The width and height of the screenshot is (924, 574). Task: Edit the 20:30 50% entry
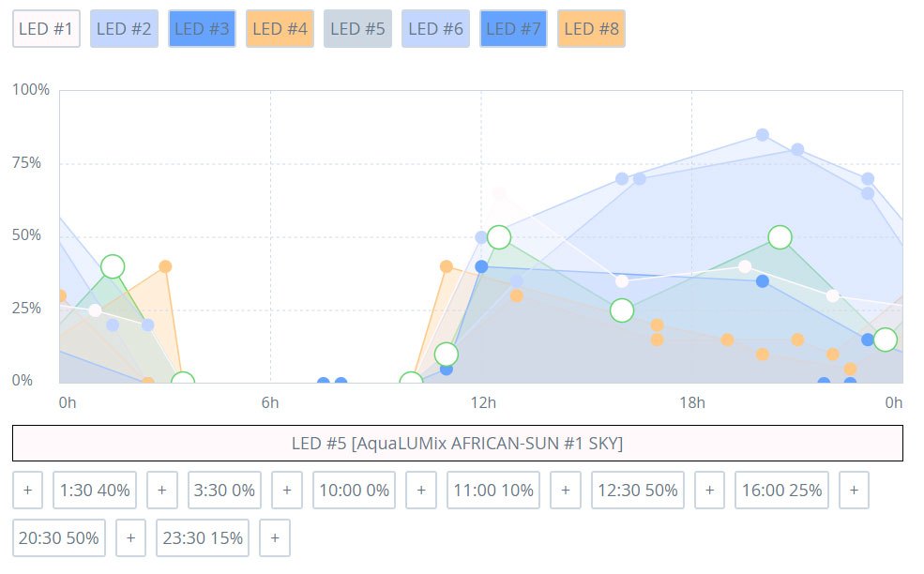click(x=59, y=537)
